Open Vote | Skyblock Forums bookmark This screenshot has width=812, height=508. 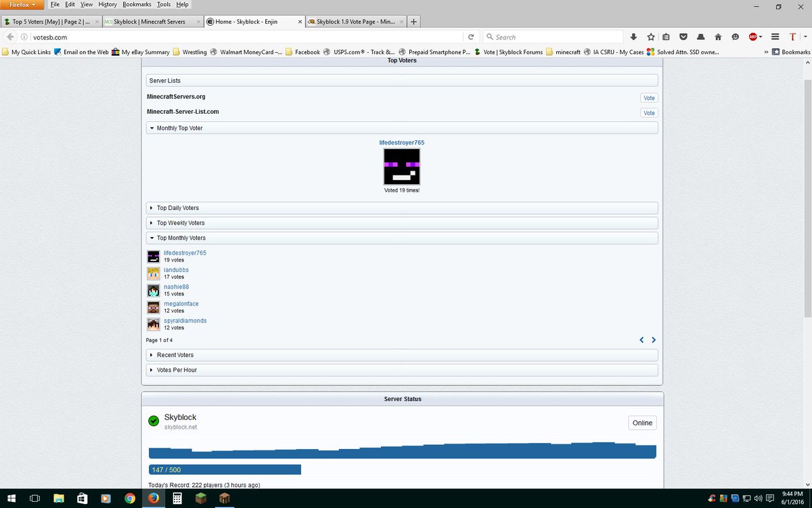[x=508, y=52]
